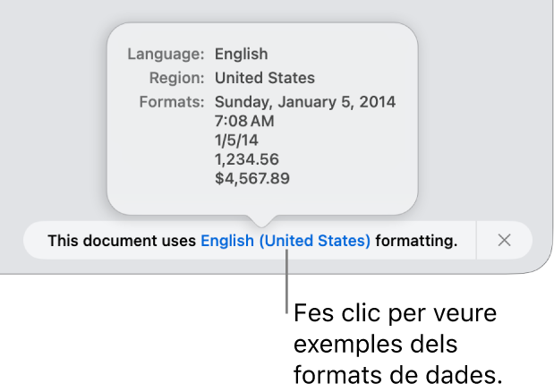Image resolution: width=554 pixels, height=392 pixels.
Task: Click the 'Sunday, January 5, 2014' date example
Action: click(x=304, y=101)
